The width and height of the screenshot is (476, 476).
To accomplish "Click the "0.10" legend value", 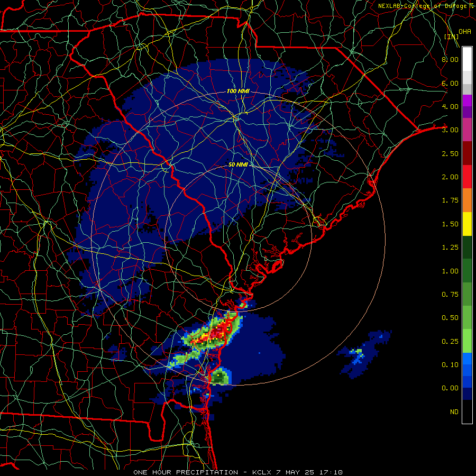I will pos(450,365).
